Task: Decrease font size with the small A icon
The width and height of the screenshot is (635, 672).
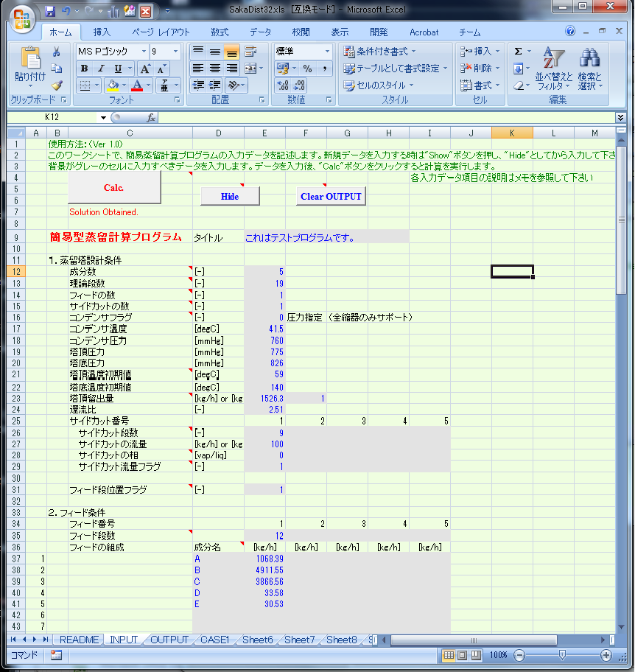Action: click(161, 69)
